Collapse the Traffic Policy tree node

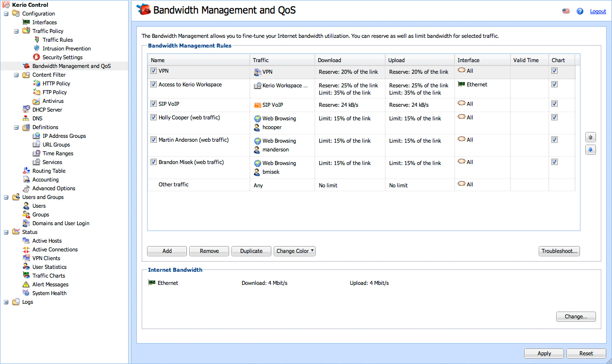[17, 31]
